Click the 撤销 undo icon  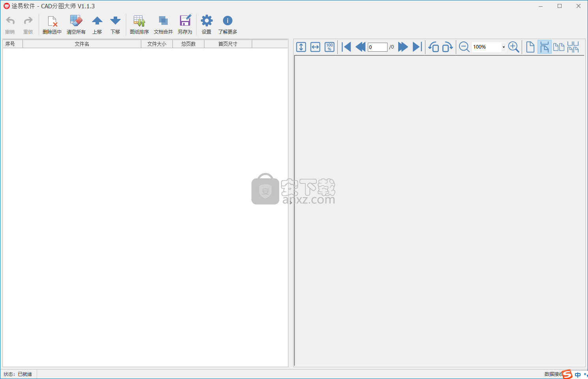click(x=10, y=25)
